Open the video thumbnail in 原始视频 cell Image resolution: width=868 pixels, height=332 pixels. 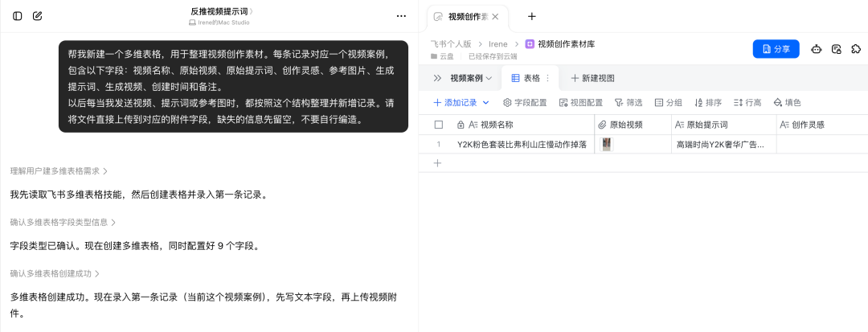pos(607,145)
